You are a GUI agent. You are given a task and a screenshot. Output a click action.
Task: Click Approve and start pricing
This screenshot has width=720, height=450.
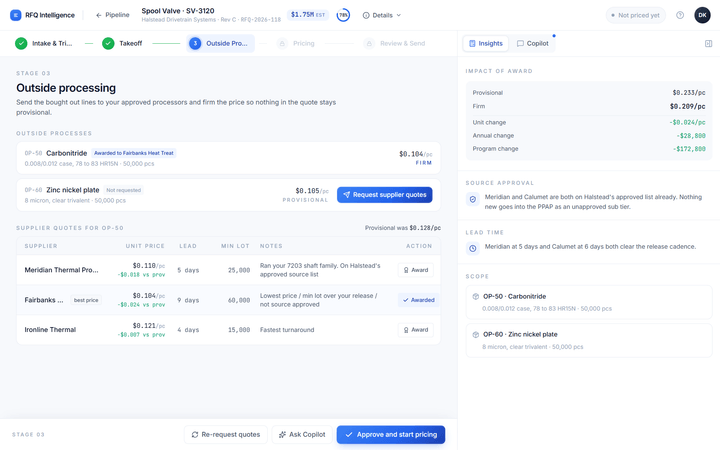click(391, 434)
